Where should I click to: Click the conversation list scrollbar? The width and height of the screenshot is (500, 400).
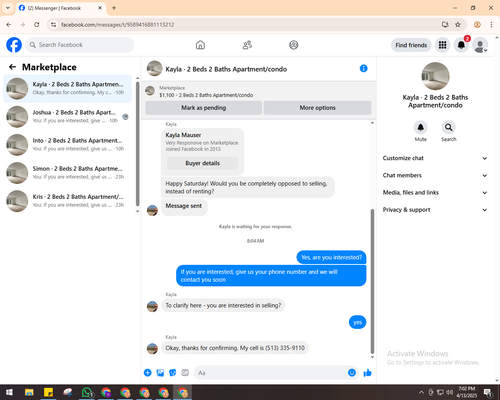[137, 143]
